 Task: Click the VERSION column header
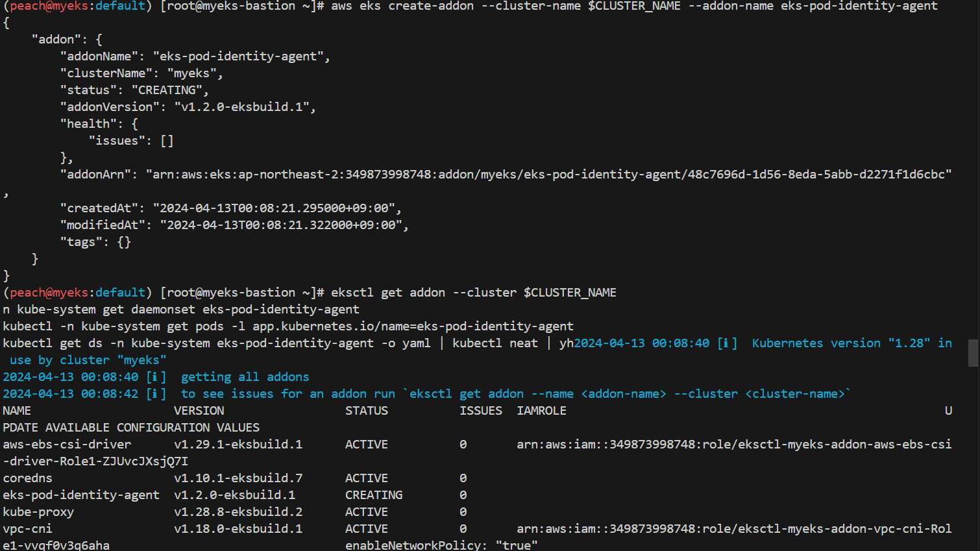coord(199,411)
